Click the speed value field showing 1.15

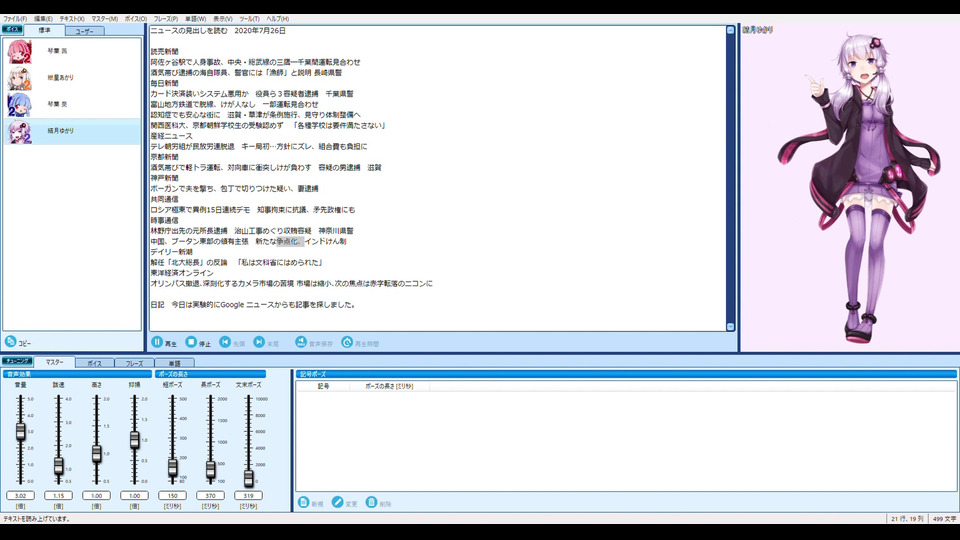coord(58,495)
